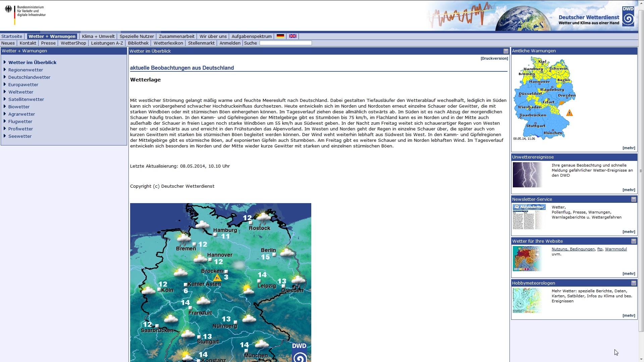The image size is (644, 362).
Task: Expand the Biowetter arrow
Action: pyautogui.click(x=5, y=107)
